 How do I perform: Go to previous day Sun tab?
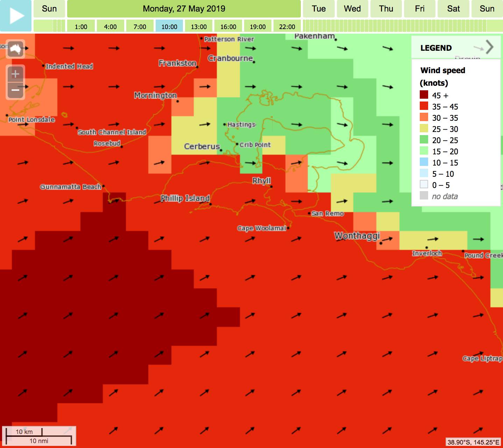(49, 9)
